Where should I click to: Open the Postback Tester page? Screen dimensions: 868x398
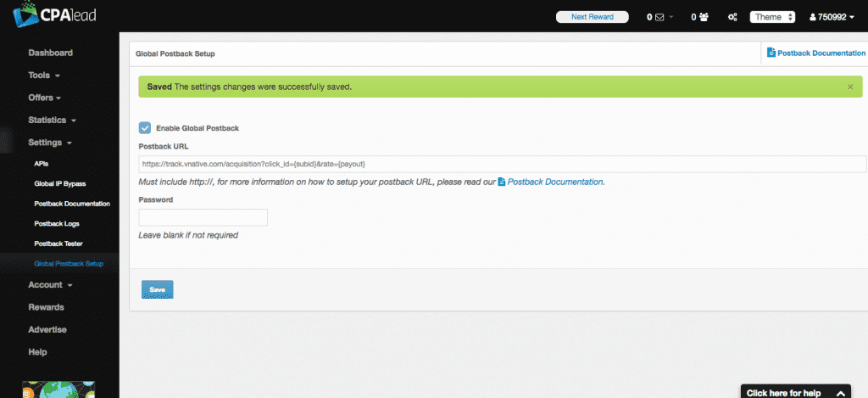point(59,244)
